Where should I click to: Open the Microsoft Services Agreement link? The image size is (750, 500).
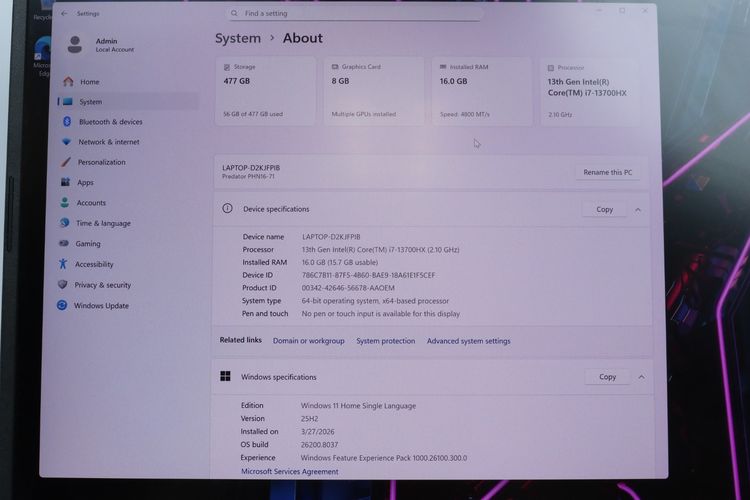(289, 472)
